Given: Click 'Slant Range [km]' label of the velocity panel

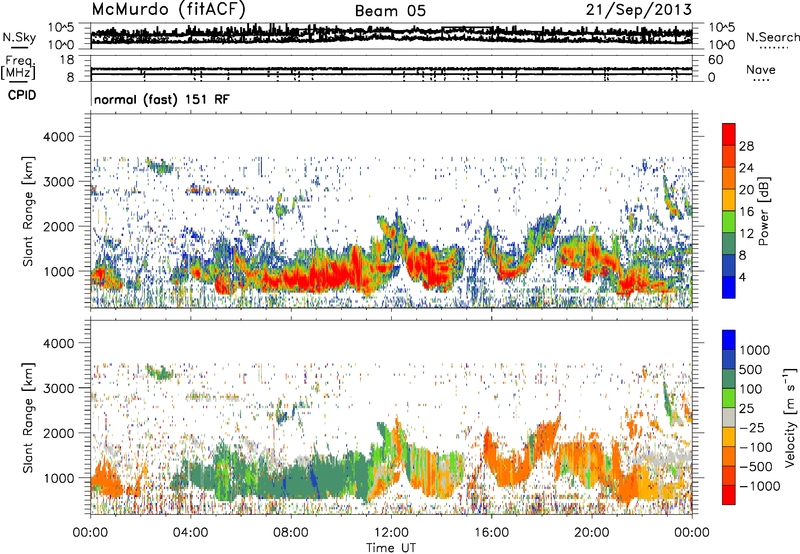Looking at the screenshot, I should click(x=28, y=417).
